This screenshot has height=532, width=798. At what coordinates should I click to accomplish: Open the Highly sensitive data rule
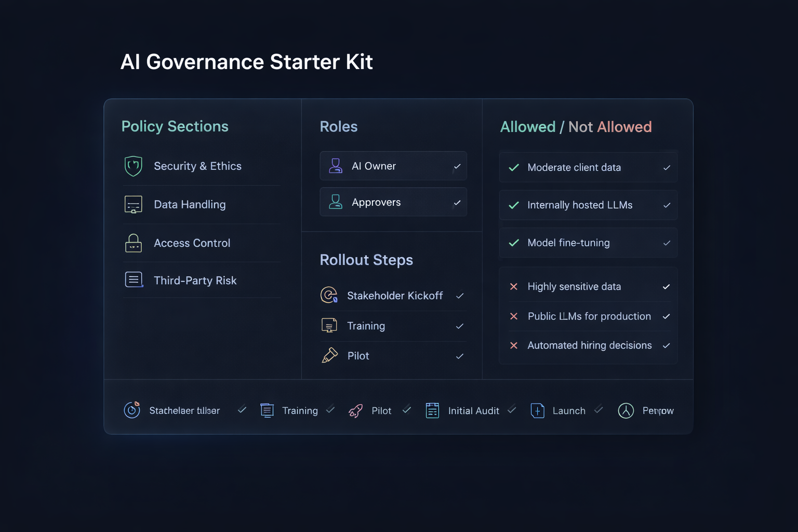574,287
